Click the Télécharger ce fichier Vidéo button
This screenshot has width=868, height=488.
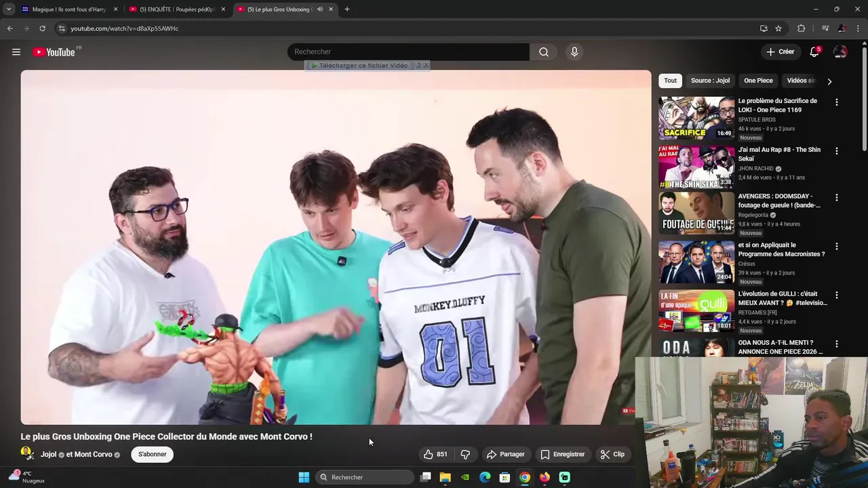tap(359, 66)
